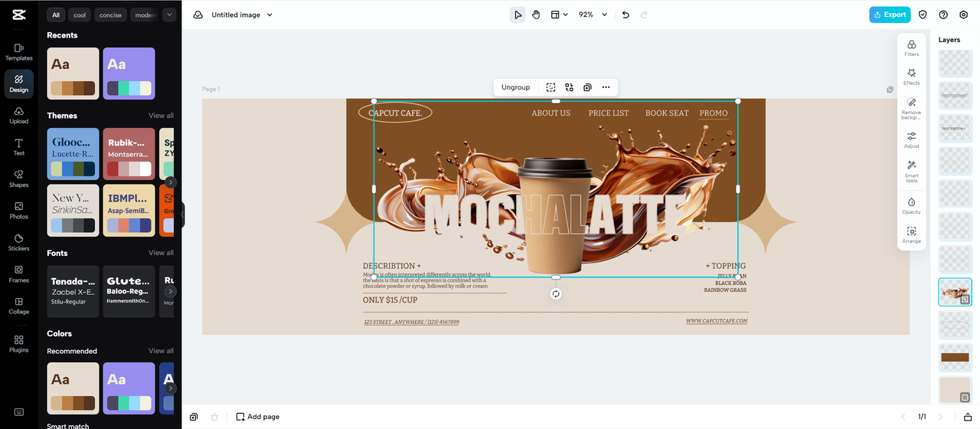Image resolution: width=980 pixels, height=429 pixels.
Task: Click the replace icon in floating toolbar
Action: tap(569, 87)
